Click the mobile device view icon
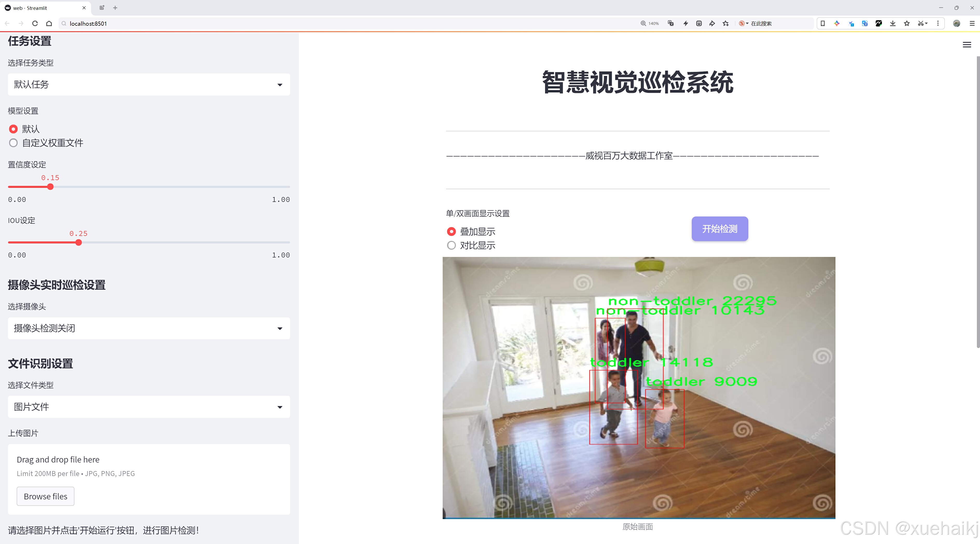 (823, 23)
